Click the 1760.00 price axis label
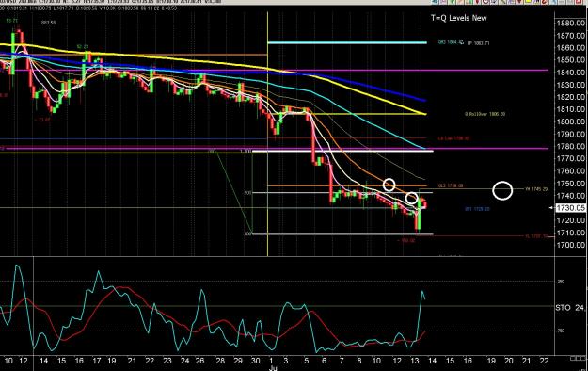 (x=571, y=170)
